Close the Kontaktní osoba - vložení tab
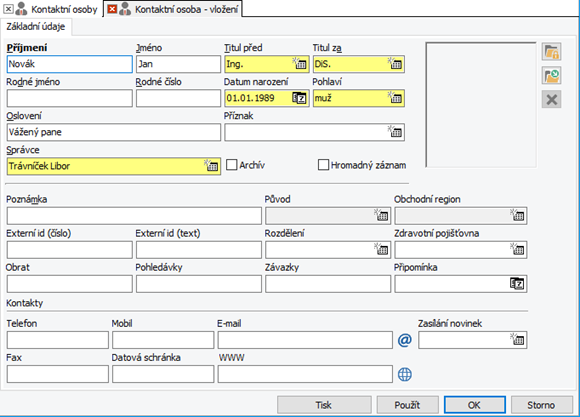580x417 pixels. (x=112, y=9)
